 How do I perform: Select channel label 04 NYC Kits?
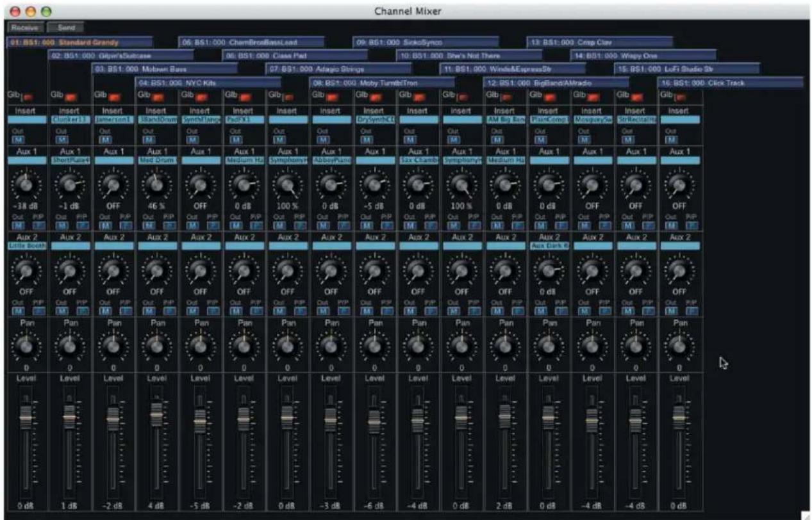[x=209, y=83]
